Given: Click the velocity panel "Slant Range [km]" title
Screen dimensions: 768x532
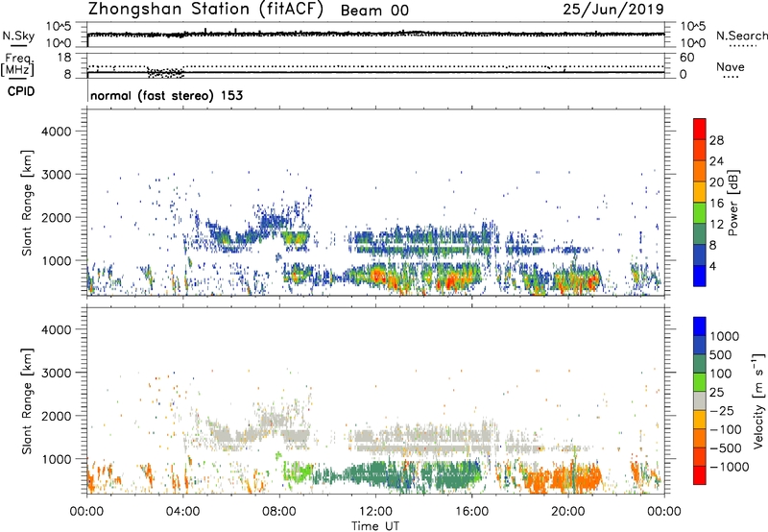Looking at the screenshot, I should (x=28, y=400).
